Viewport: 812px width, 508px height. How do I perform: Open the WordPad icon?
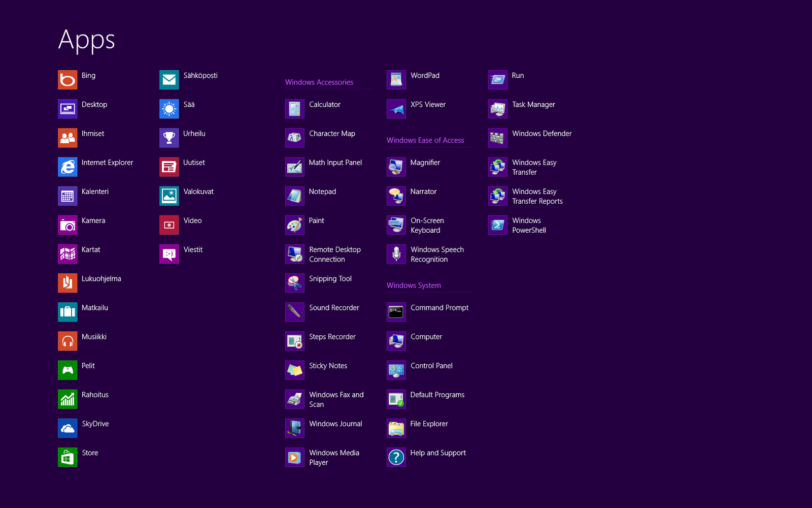click(396, 80)
